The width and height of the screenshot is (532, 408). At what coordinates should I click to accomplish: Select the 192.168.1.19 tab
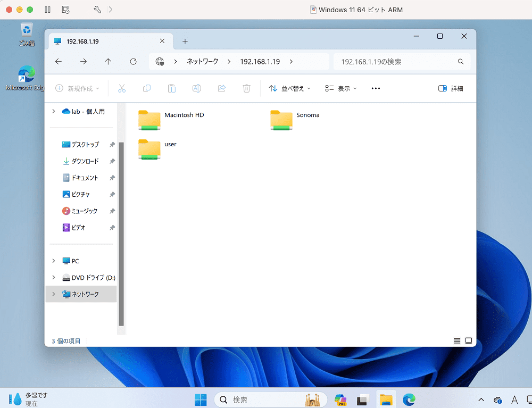111,41
